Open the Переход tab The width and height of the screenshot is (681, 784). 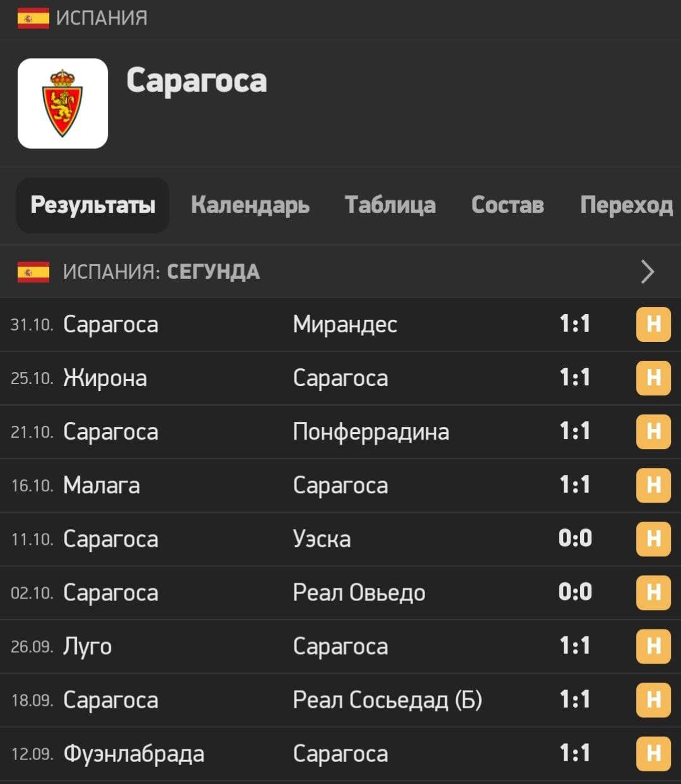coord(626,205)
